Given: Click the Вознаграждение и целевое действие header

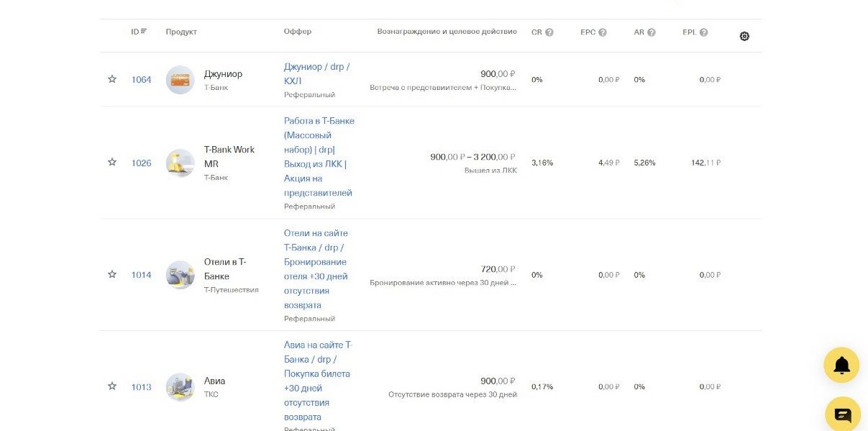Looking at the screenshot, I should click(x=447, y=32).
